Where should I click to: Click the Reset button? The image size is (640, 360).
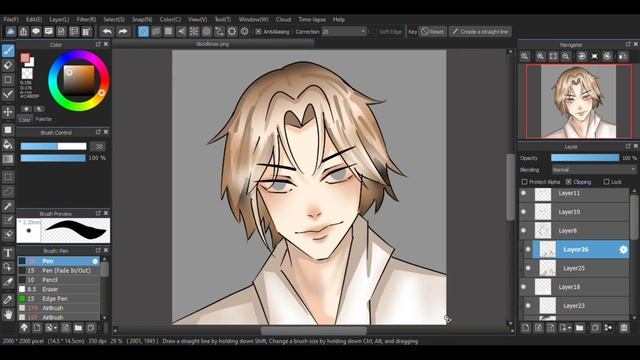click(433, 31)
